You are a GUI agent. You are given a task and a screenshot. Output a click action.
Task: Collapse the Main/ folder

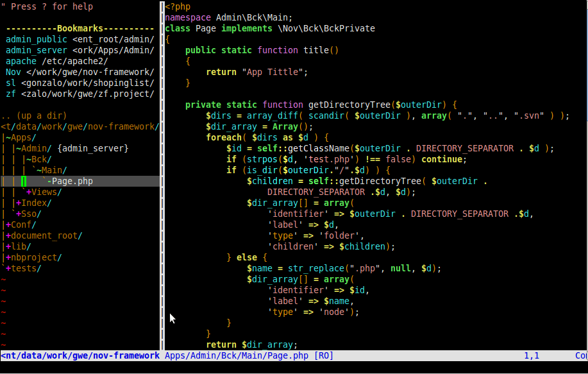point(52,170)
